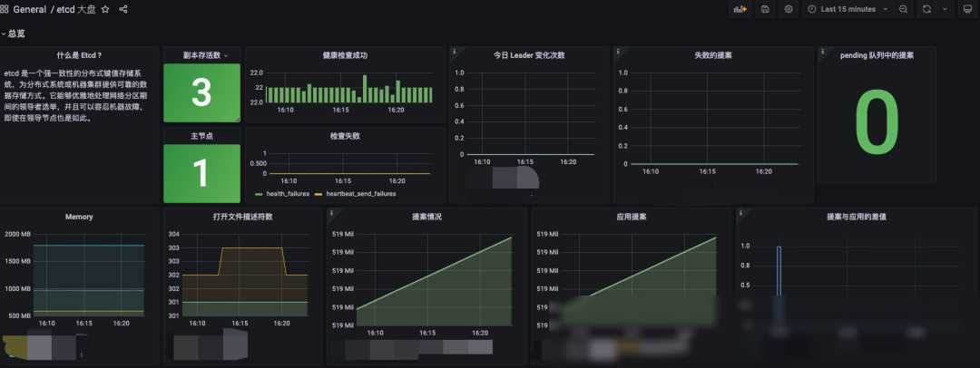Open Last 15 minutes time picker

[x=848, y=9]
